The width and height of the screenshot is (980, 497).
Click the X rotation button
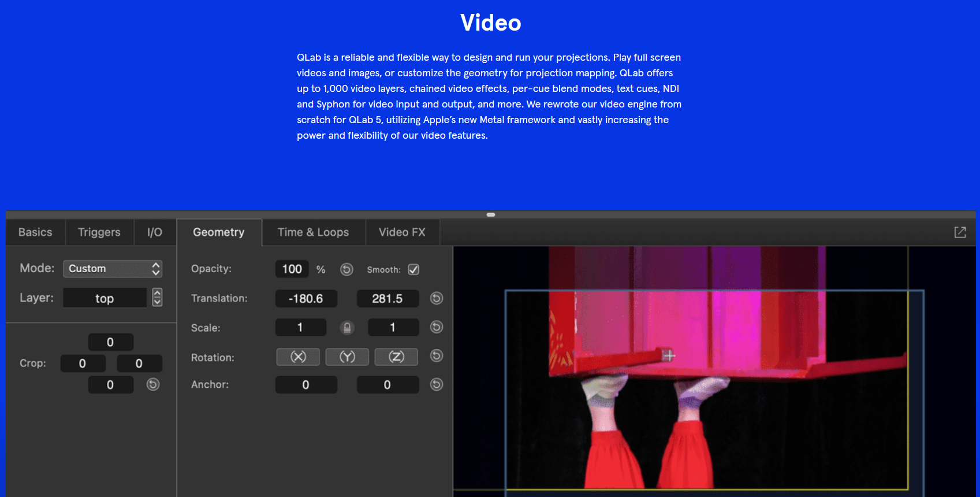tap(298, 357)
